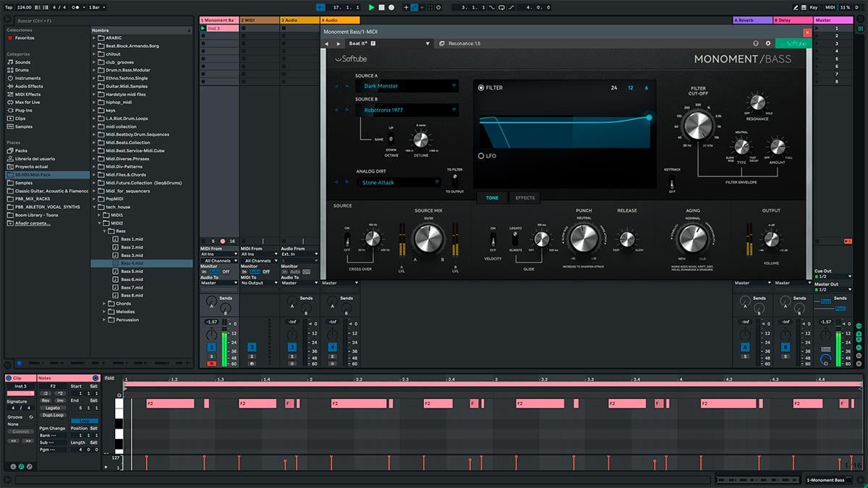Click Añadir carpeta link in Places
This screenshot has height=488, width=868.
click(x=33, y=223)
